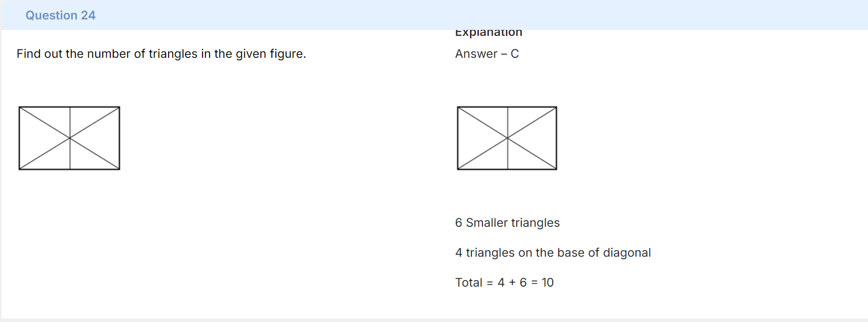Select the "Find out the number of triangles" question text

pyautogui.click(x=161, y=54)
